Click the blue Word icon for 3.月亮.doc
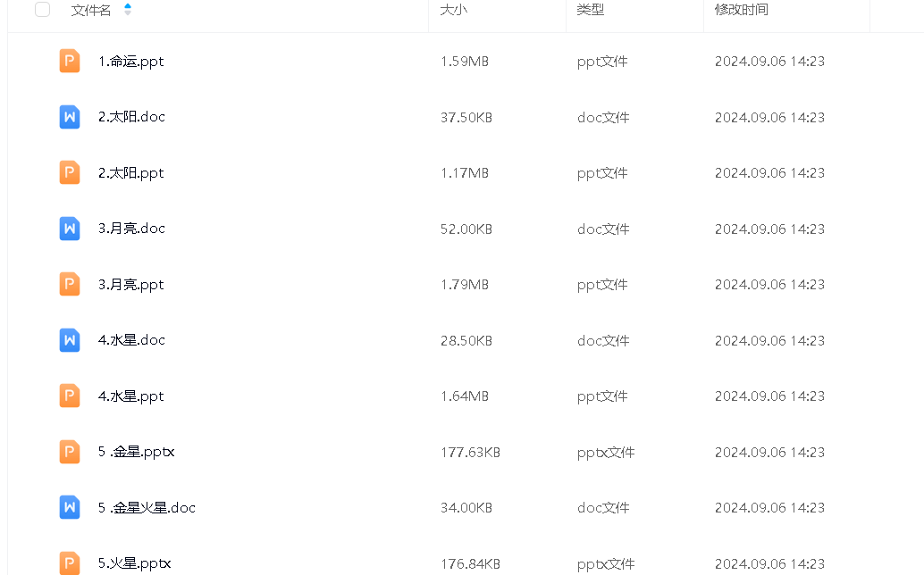The height and width of the screenshot is (575, 924). click(x=70, y=229)
